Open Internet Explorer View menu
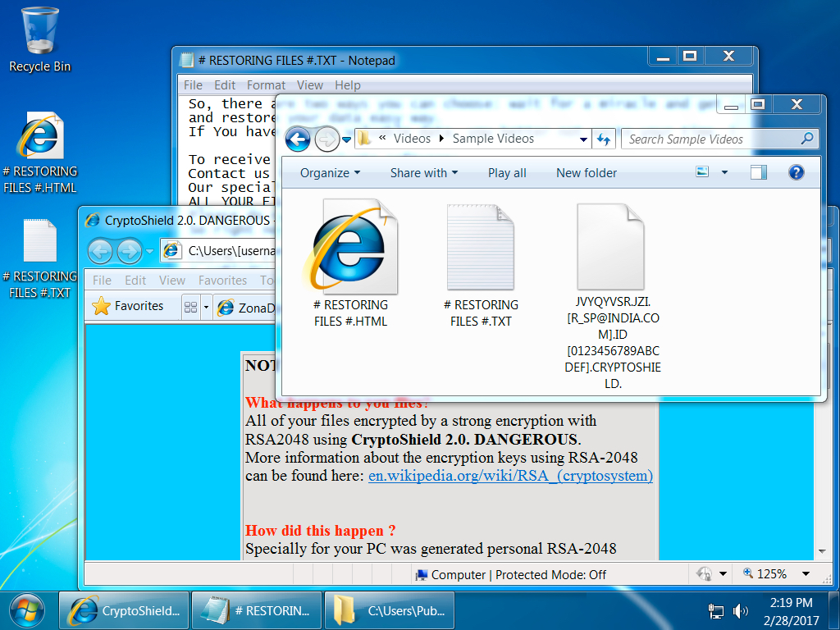This screenshot has height=630, width=840. click(172, 281)
